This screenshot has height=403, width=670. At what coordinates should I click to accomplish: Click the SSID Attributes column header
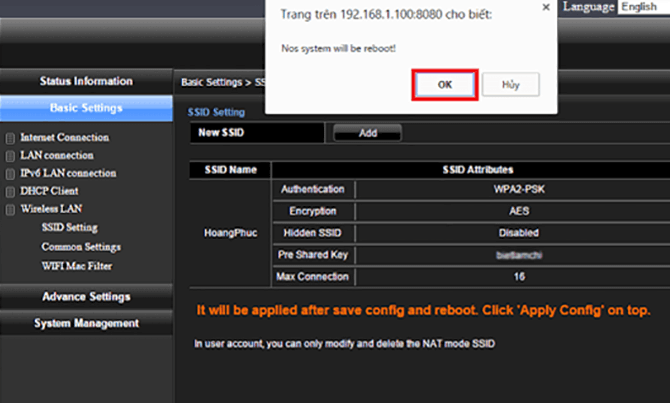click(x=478, y=170)
